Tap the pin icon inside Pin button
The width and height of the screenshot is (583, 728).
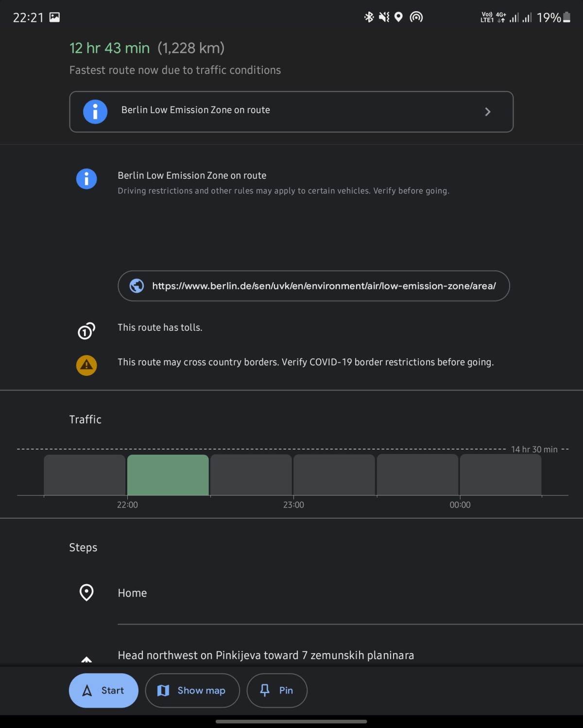pos(264,690)
